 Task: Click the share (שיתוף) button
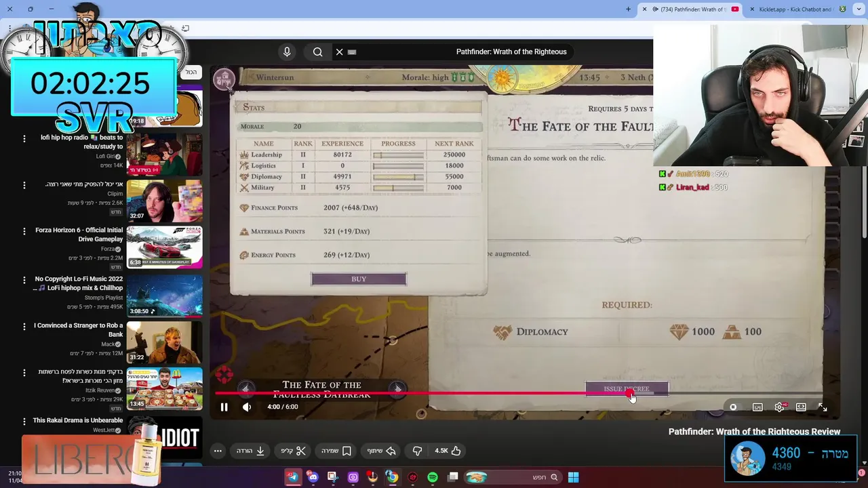pos(382,451)
